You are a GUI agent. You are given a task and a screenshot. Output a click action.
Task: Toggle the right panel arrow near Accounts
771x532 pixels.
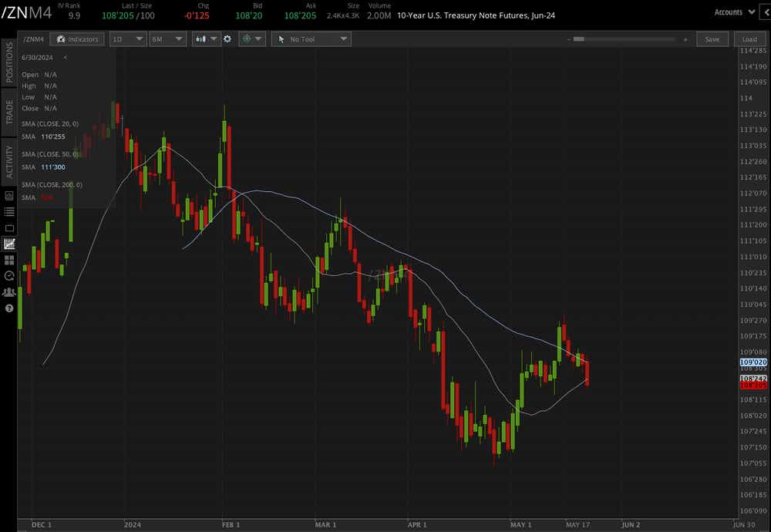[x=766, y=12]
